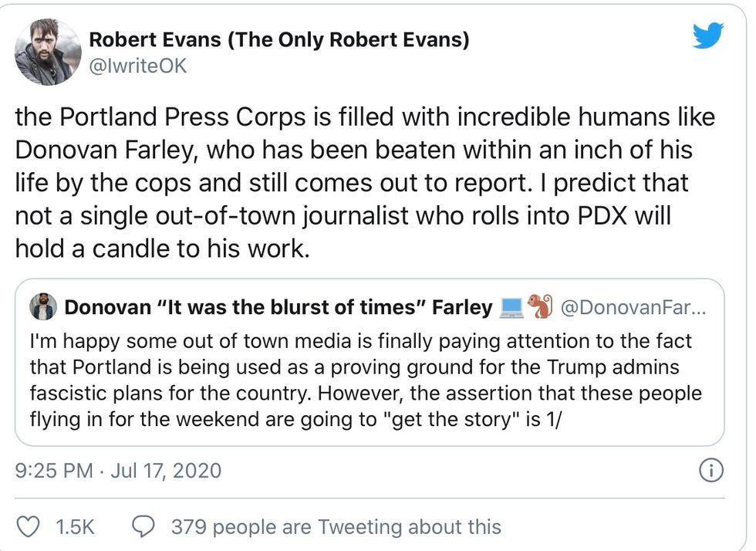
Task: Open Robert Evans (The Only Robert Evans) profile name
Action: point(279,39)
